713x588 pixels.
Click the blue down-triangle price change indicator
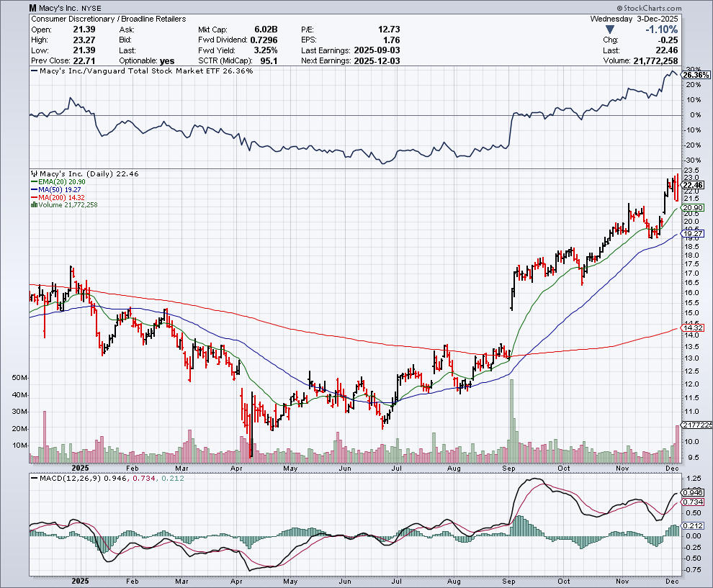tap(611, 30)
